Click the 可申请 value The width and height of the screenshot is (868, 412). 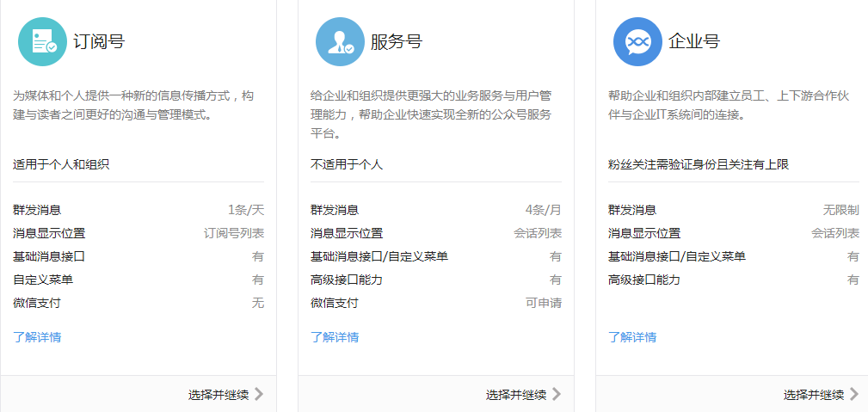(544, 303)
